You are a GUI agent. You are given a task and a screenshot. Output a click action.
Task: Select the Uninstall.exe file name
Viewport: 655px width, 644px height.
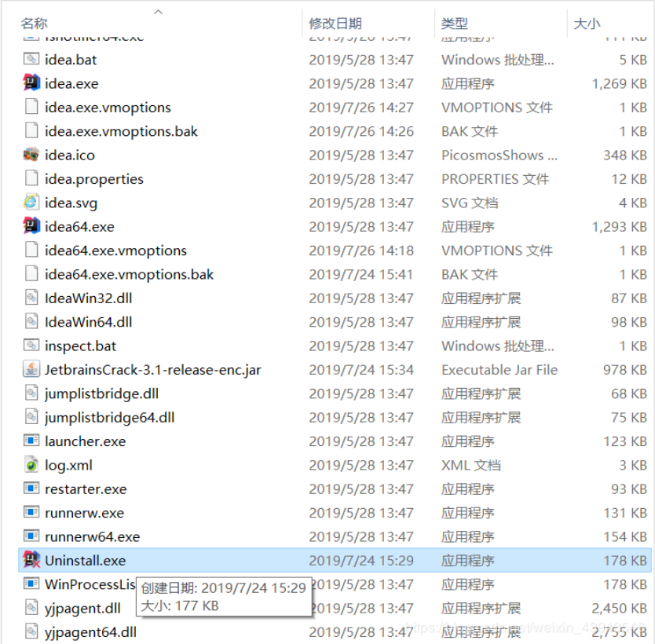[86, 560]
